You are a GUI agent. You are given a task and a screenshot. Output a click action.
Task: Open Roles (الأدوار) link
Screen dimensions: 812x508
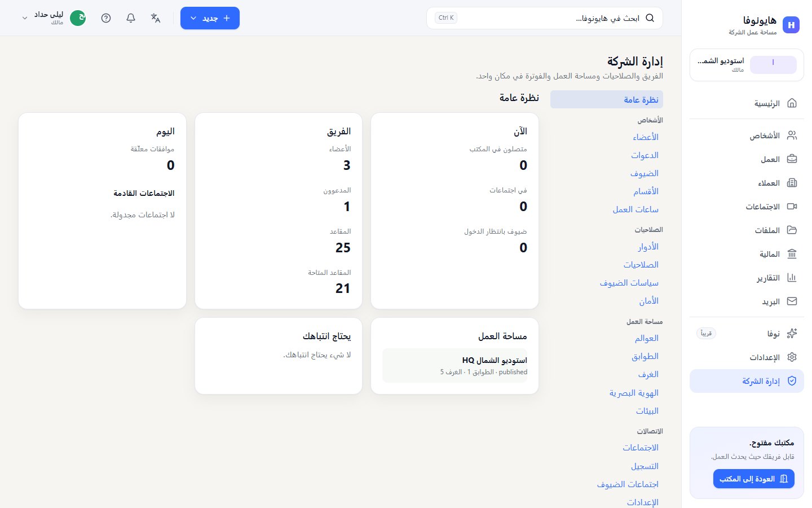pyautogui.click(x=648, y=247)
